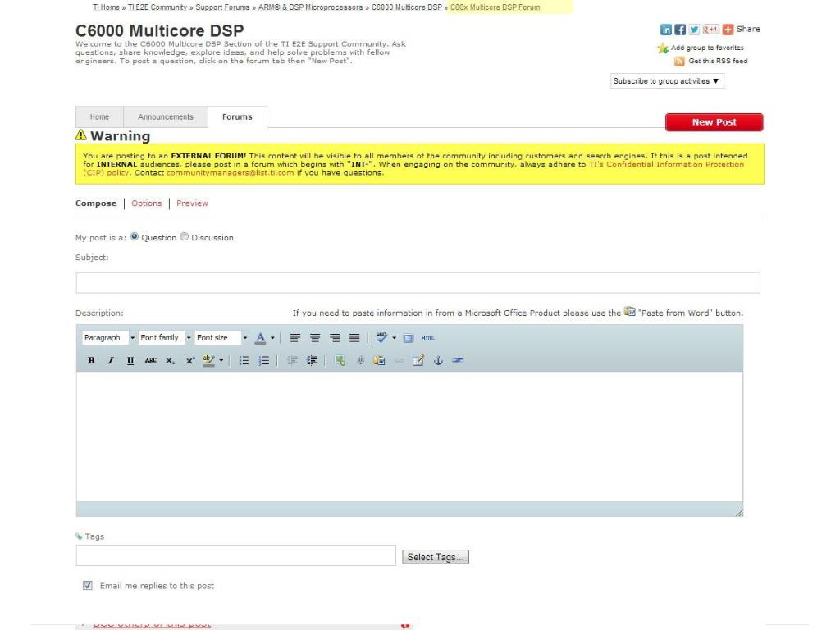The width and height of the screenshot is (840, 630).
Task: Open the Font size dropdown
Action: (221, 337)
